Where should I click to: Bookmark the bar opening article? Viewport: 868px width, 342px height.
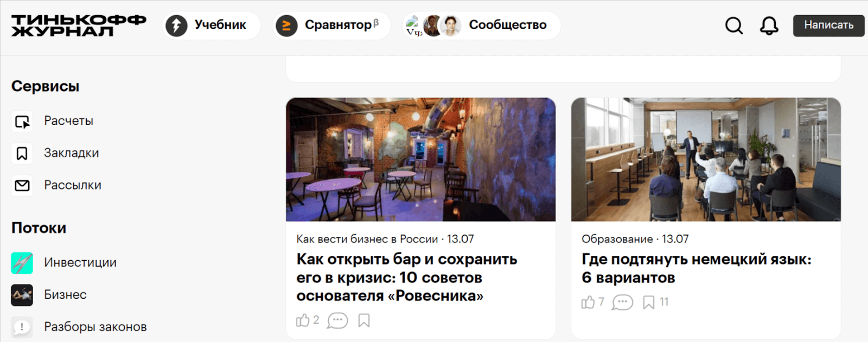click(x=364, y=320)
